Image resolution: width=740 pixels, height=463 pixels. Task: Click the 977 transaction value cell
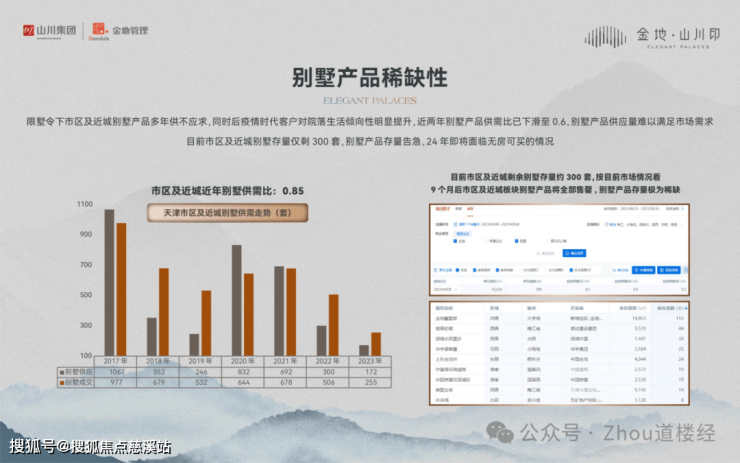(x=116, y=382)
